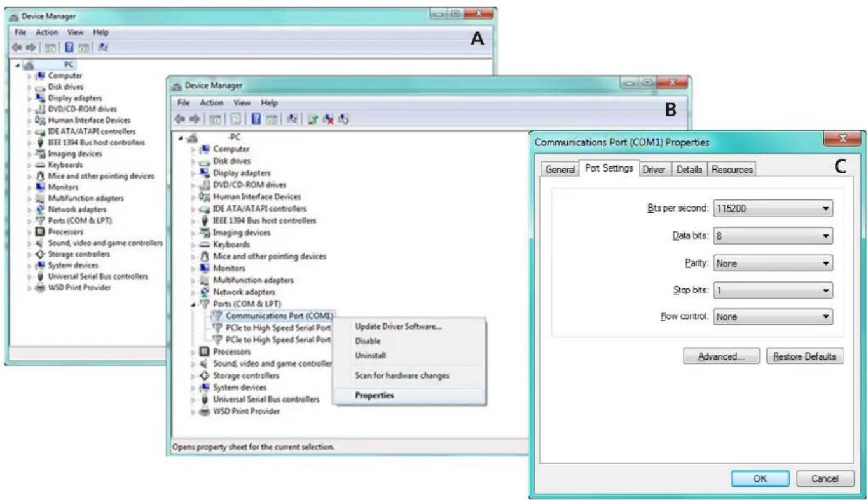Click Back arrow in rear Device Manager toolbar
The width and height of the screenshot is (868, 500).
pyautogui.click(x=17, y=47)
